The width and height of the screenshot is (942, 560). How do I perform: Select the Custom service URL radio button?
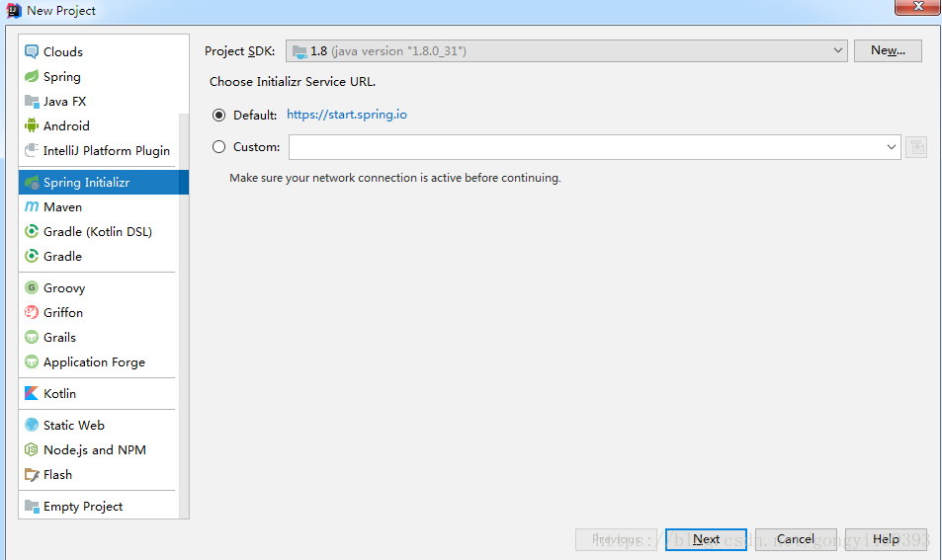click(x=218, y=146)
